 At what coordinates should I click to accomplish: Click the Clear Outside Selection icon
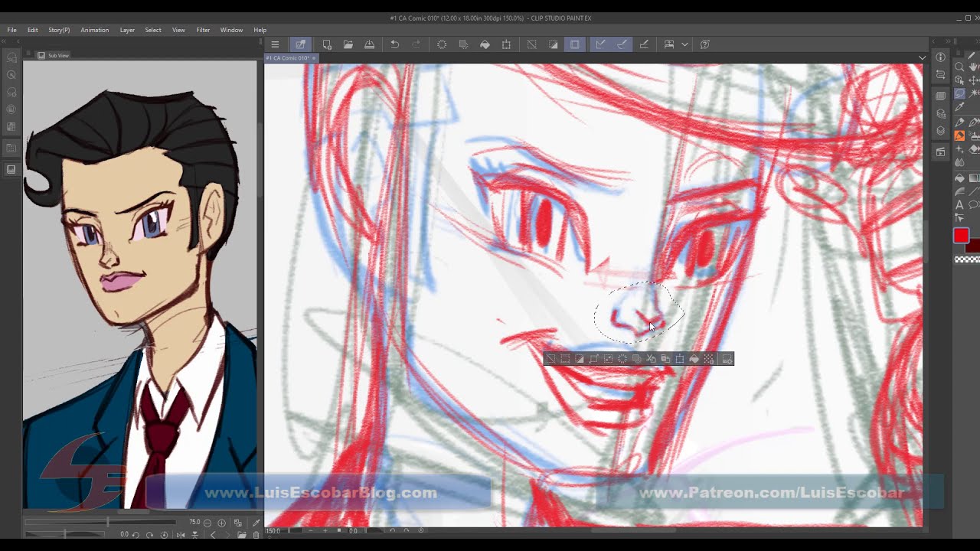point(463,44)
